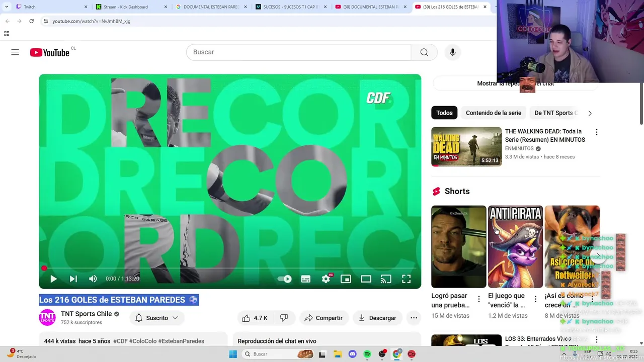Go to the YouTube home logo
Image resolution: width=644 pixels, height=362 pixels.
[50, 52]
